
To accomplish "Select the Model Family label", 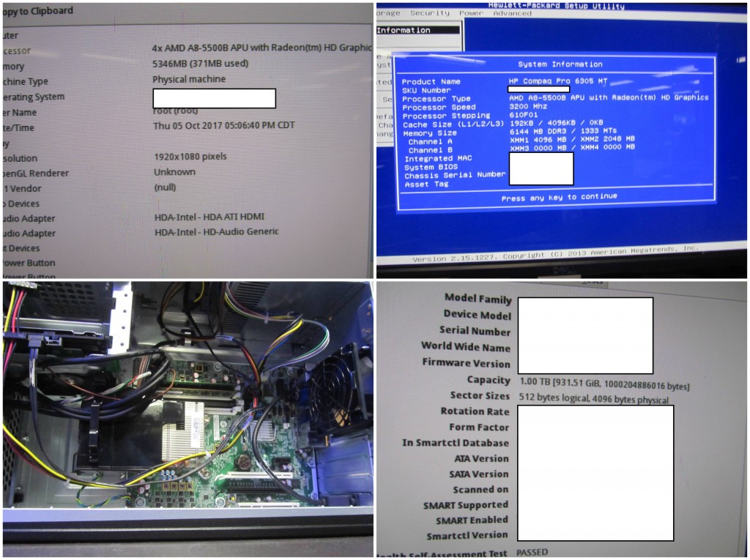I will pyautogui.click(x=478, y=299).
